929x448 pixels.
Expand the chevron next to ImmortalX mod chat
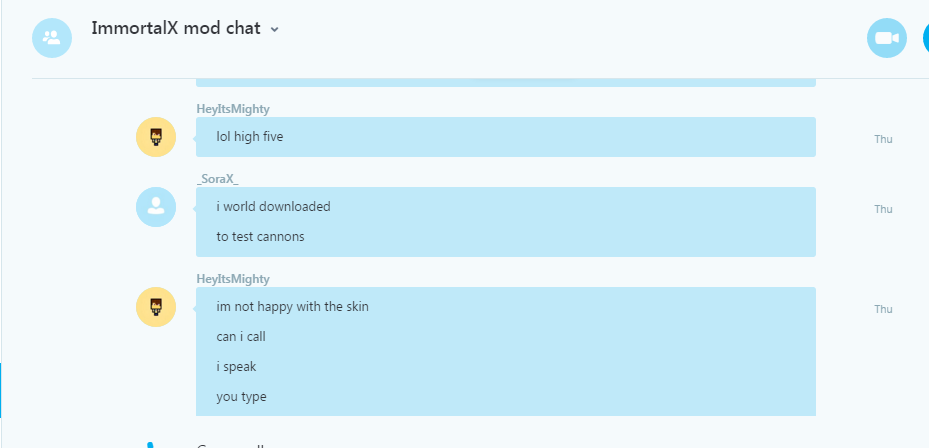(274, 29)
